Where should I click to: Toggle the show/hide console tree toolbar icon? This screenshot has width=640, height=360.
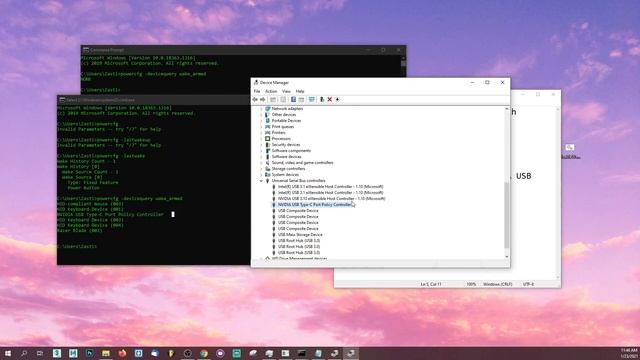coord(273,100)
